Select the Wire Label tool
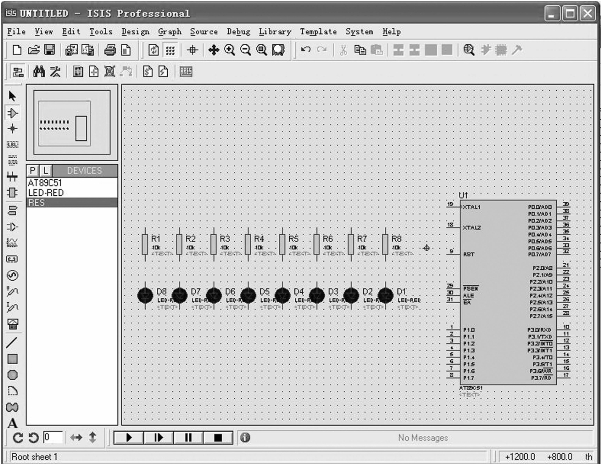 [12, 144]
